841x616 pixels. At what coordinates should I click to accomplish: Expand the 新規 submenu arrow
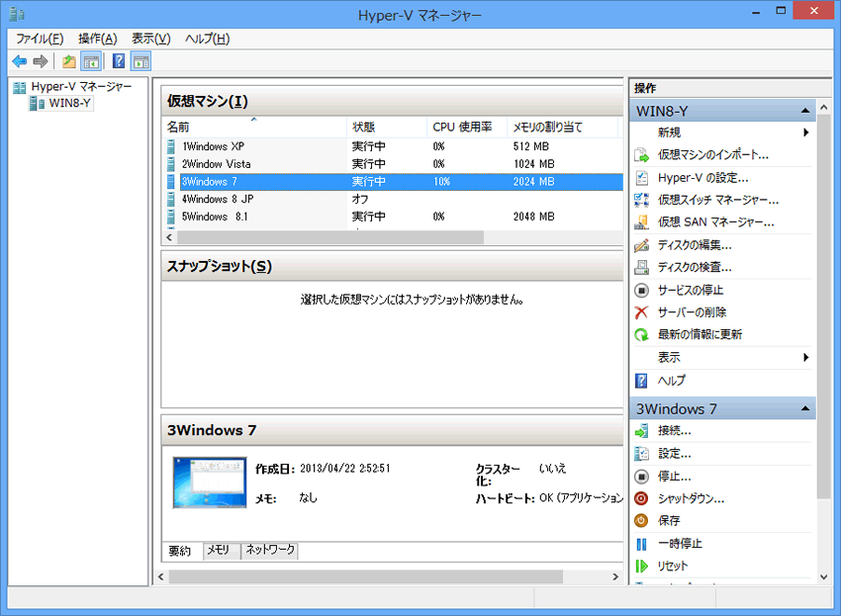805,132
